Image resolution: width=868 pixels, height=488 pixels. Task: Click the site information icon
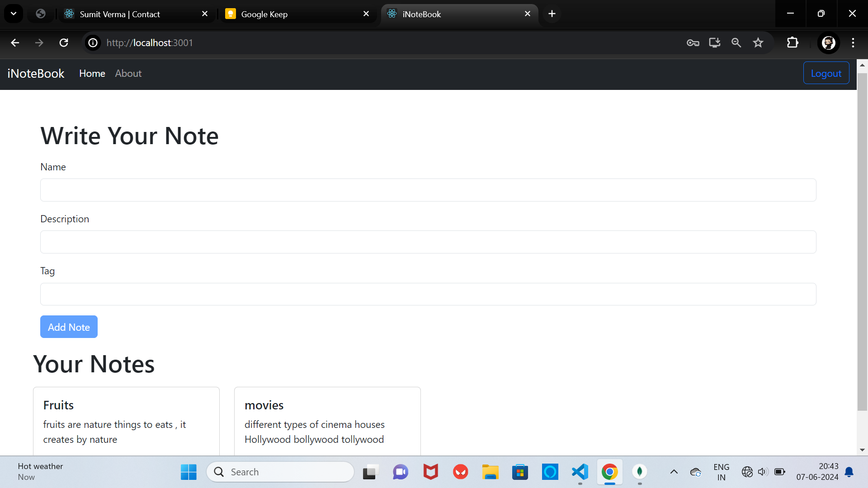click(93, 42)
